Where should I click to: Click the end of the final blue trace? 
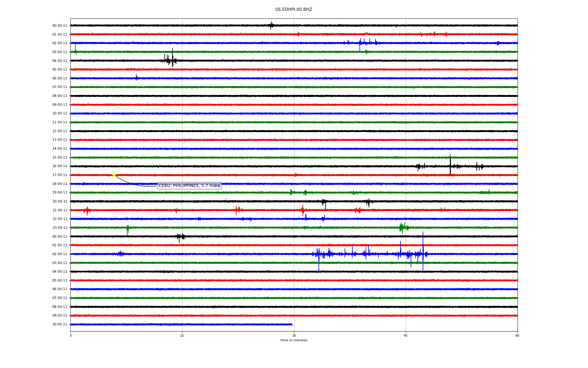coord(292,324)
